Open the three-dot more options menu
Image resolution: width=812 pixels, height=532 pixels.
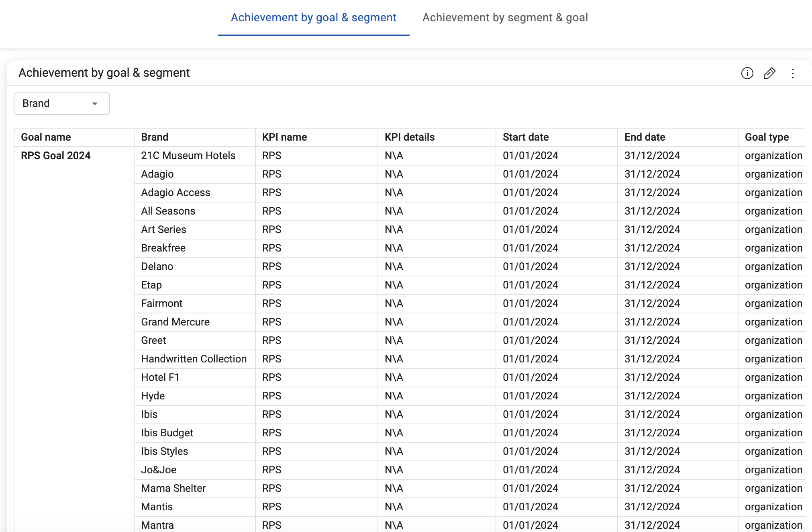click(792, 73)
